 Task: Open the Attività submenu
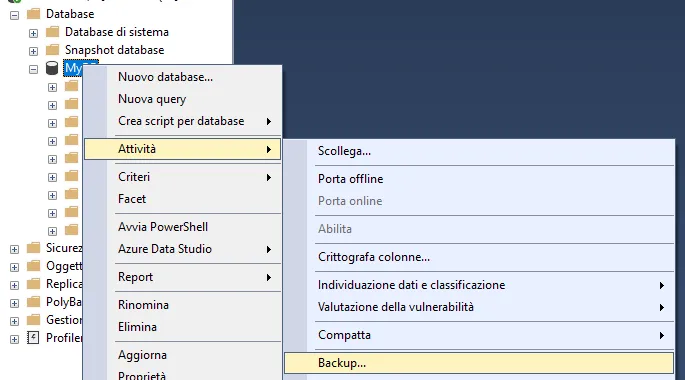[x=183, y=149]
